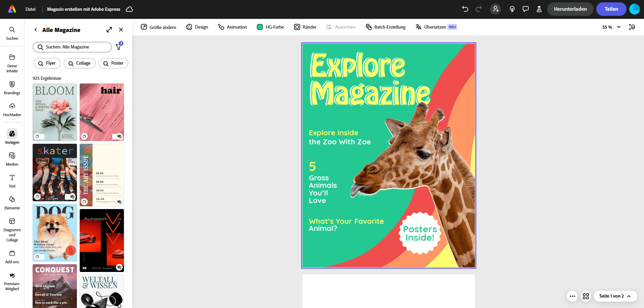
Task: Open the HG-Farbe green color swatch
Action: pyautogui.click(x=260, y=27)
